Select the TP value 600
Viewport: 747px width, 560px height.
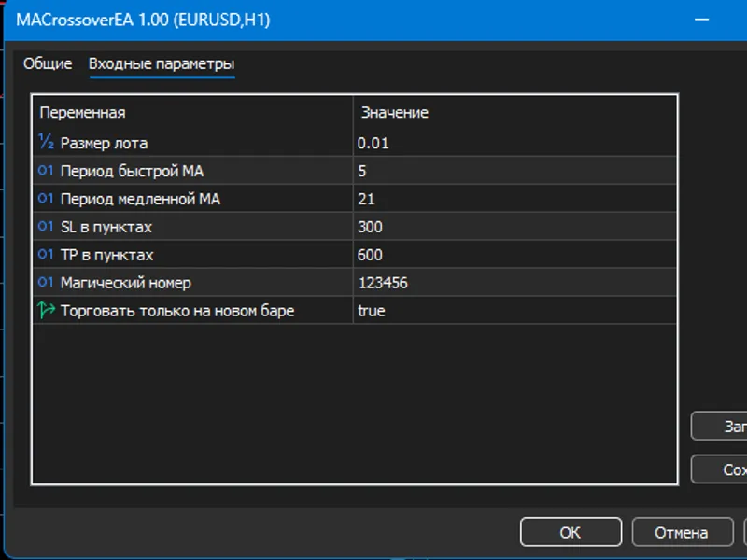tap(370, 255)
